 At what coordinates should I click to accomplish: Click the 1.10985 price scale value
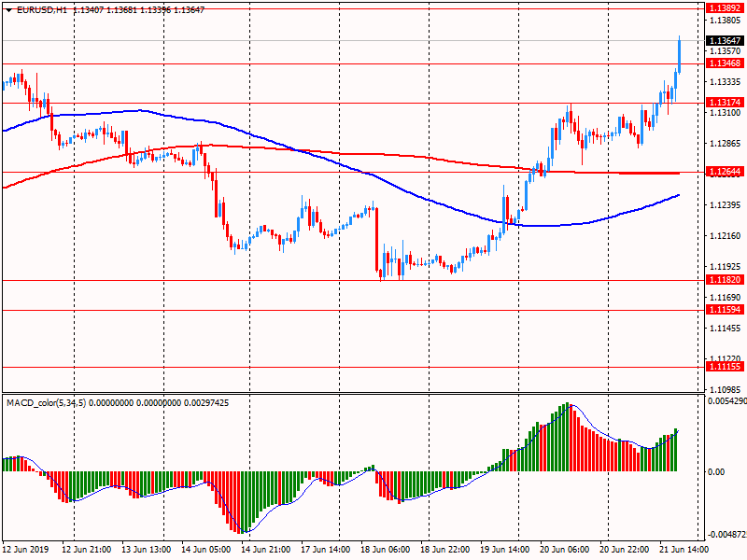[x=726, y=389]
